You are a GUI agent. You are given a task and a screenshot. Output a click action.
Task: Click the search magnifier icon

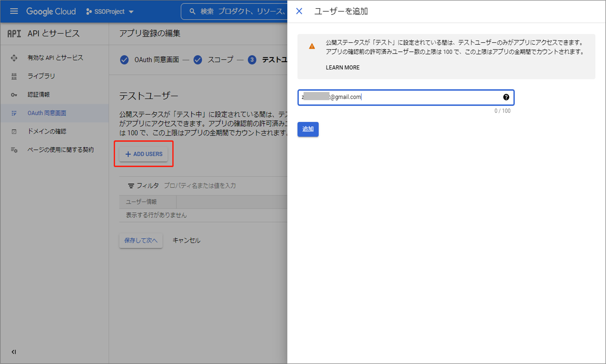click(192, 11)
